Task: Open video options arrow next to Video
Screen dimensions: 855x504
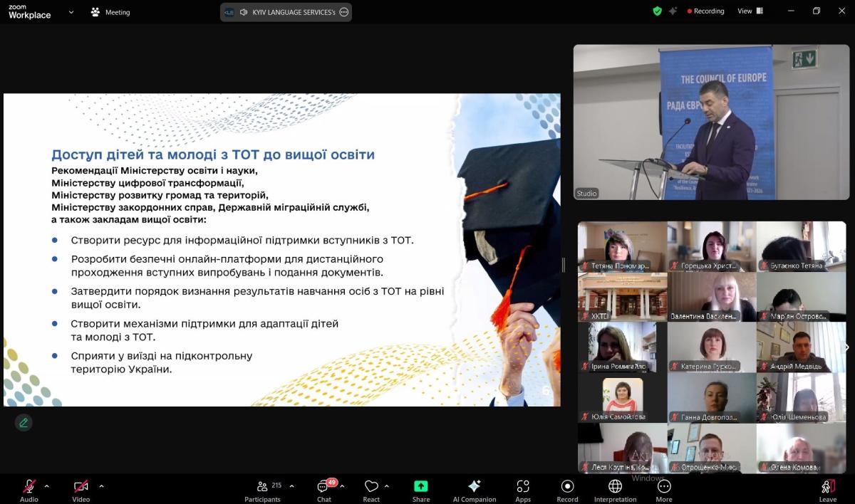Action: [101, 486]
